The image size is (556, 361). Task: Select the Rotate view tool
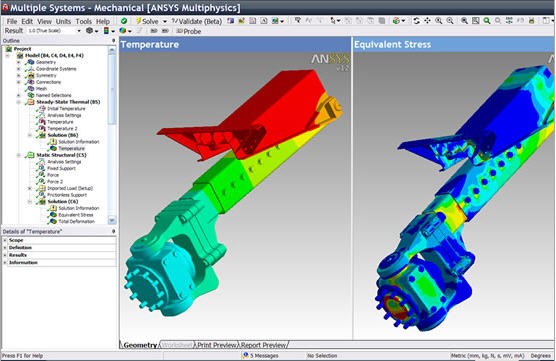pyautogui.click(x=416, y=21)
